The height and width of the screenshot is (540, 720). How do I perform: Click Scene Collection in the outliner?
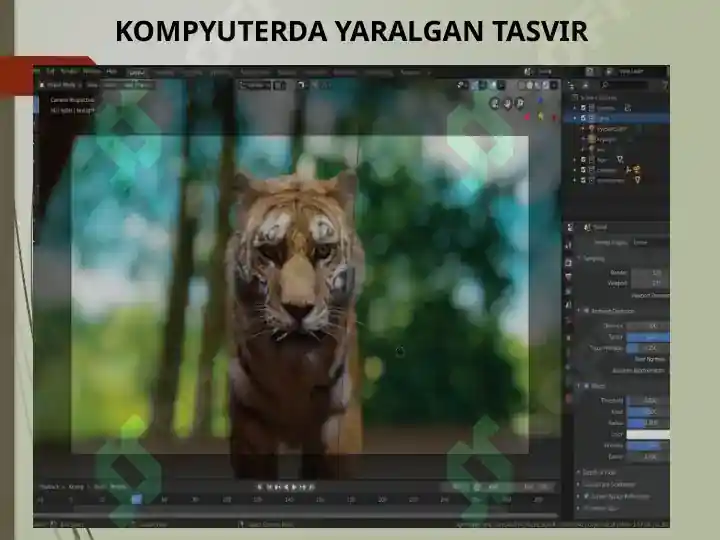point(599,98)
